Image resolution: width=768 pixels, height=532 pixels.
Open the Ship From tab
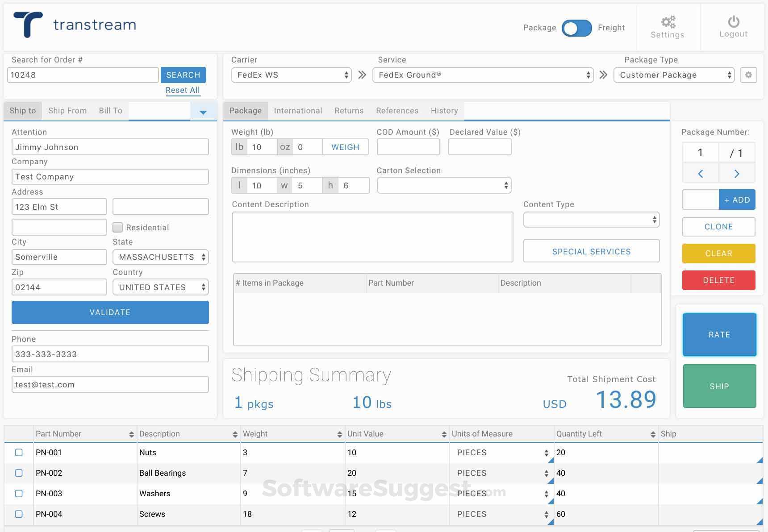point(67,111)
